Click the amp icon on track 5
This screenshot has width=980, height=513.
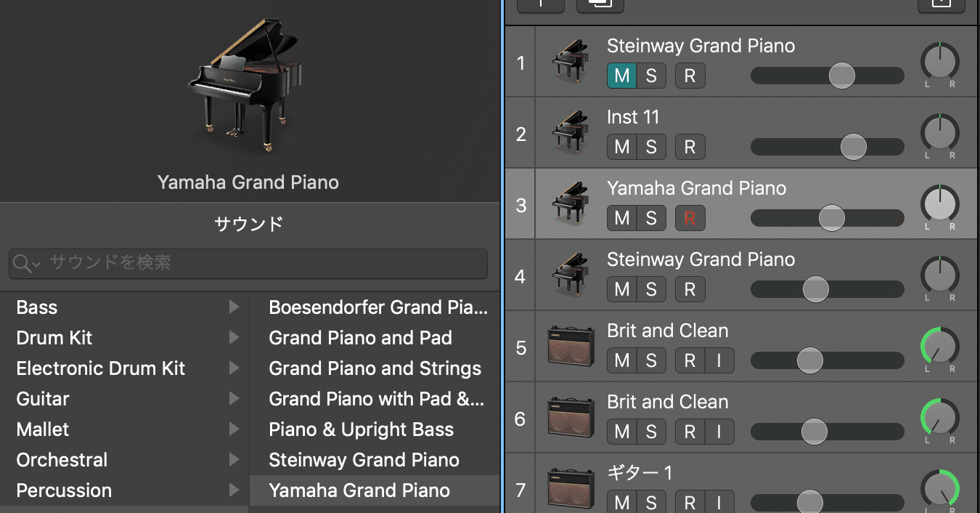pos(570,347)
